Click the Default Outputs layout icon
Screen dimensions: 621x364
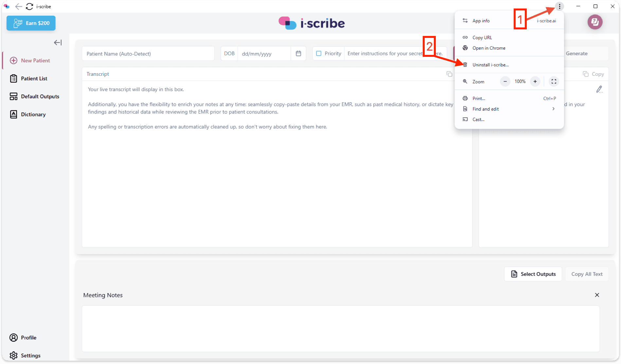13,96
